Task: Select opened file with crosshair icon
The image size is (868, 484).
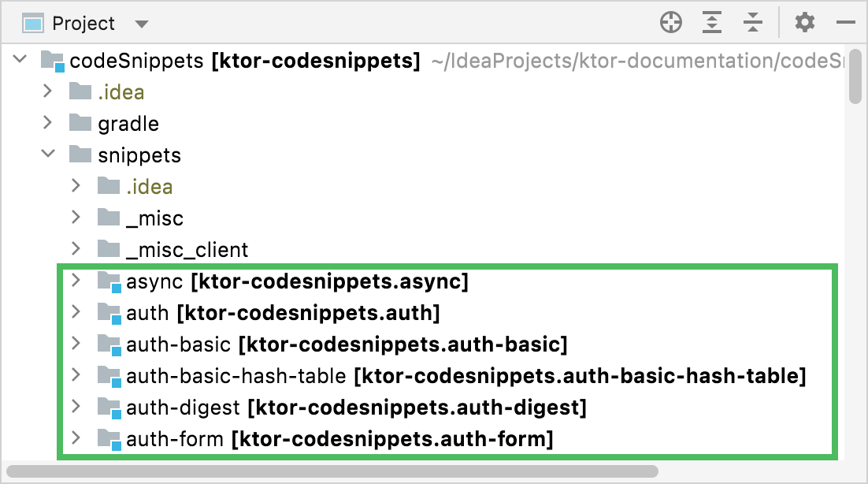Action: click(671, 23)
